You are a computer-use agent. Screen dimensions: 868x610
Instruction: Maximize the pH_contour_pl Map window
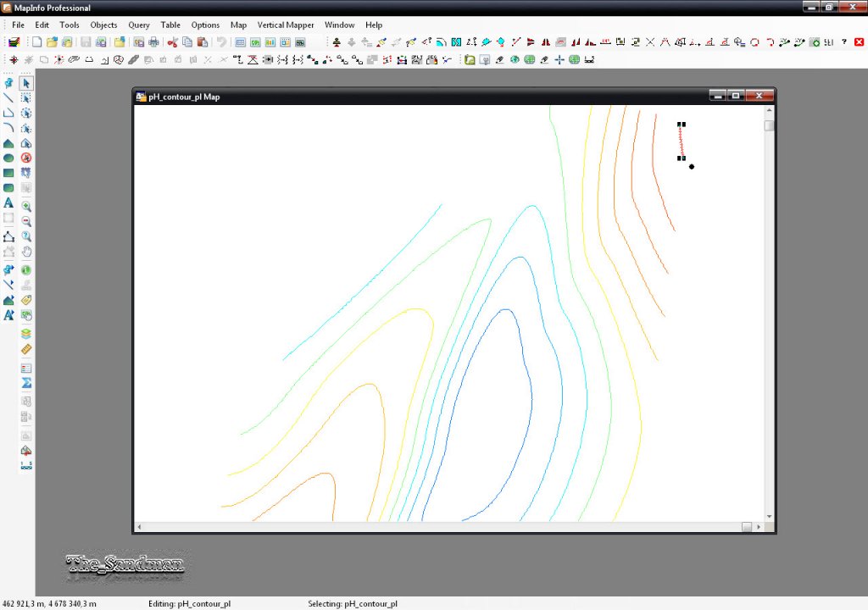[x=737, y=96]
